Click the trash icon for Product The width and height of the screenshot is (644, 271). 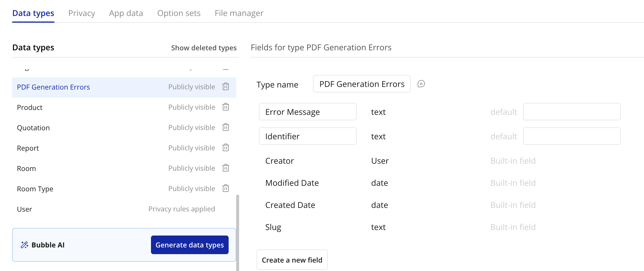pos(226,107)
